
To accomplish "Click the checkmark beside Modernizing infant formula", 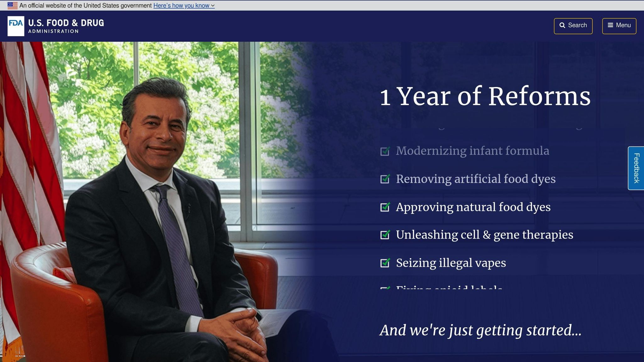I will [385, 151].
